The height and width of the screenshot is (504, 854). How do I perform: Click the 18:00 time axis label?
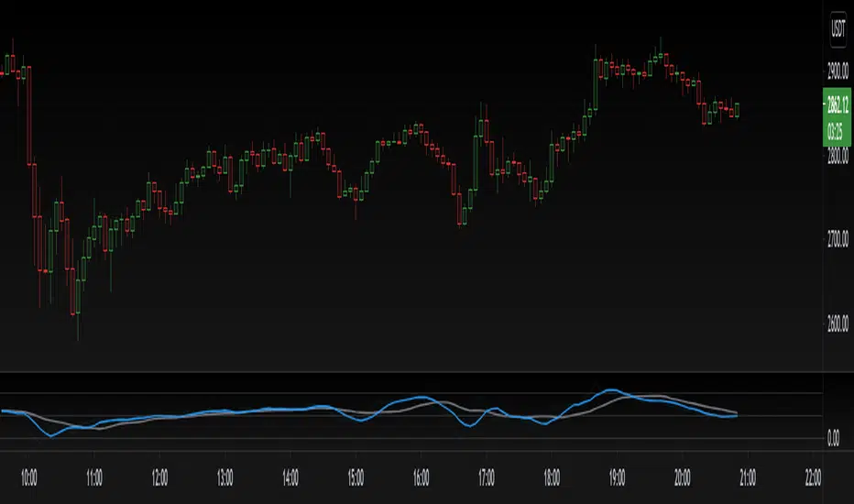(552, 477)
